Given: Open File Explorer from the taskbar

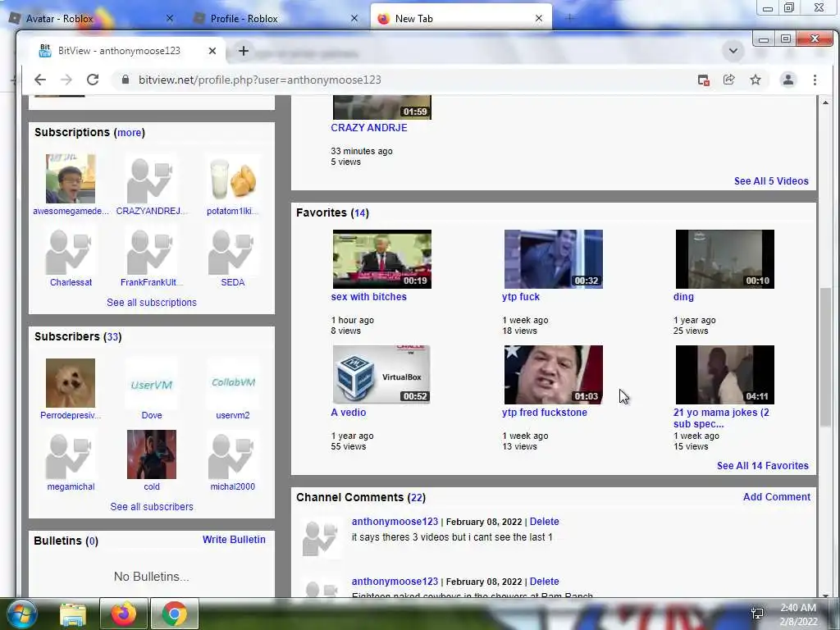Looking at the screenshot, I should tap(73, 614).
